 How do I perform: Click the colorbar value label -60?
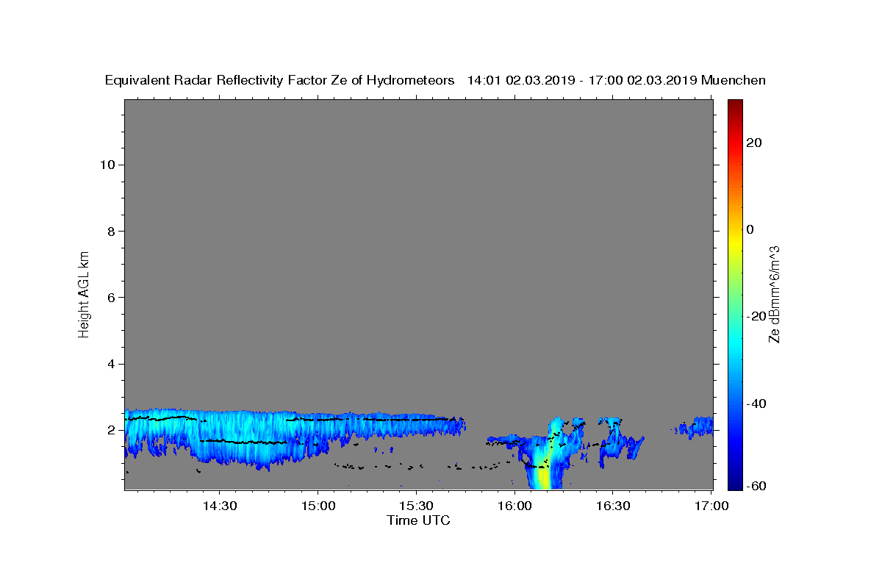755,486
